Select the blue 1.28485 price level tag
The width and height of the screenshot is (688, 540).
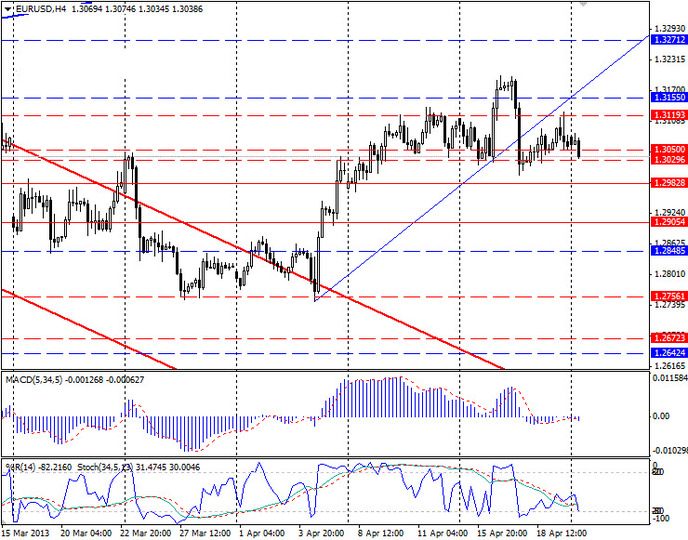(x=667, y=251)
